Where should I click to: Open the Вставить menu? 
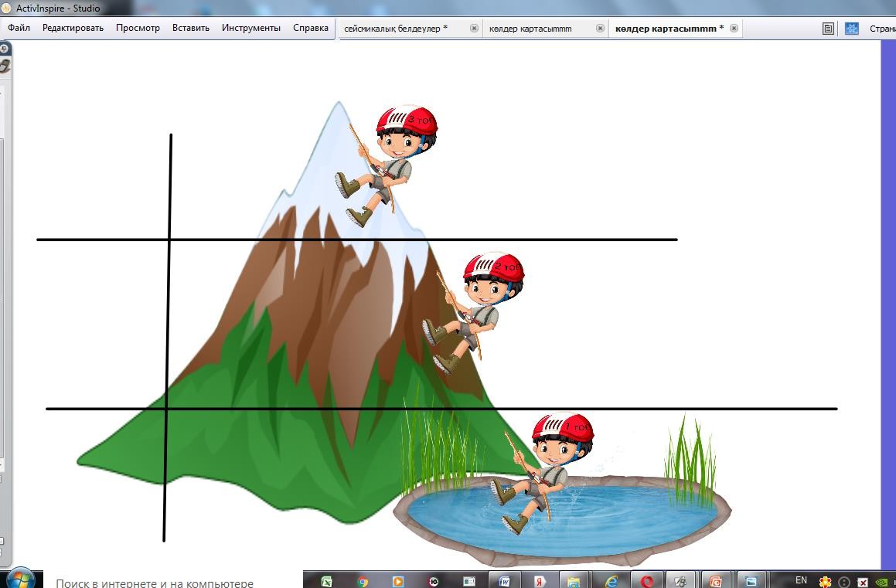(x=191, y=27)
